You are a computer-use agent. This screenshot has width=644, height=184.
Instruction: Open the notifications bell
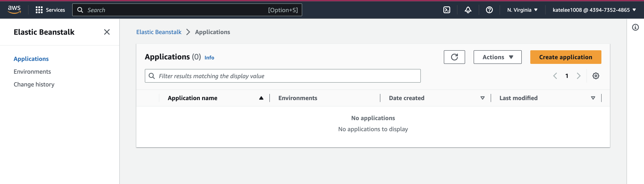point(468,10)
